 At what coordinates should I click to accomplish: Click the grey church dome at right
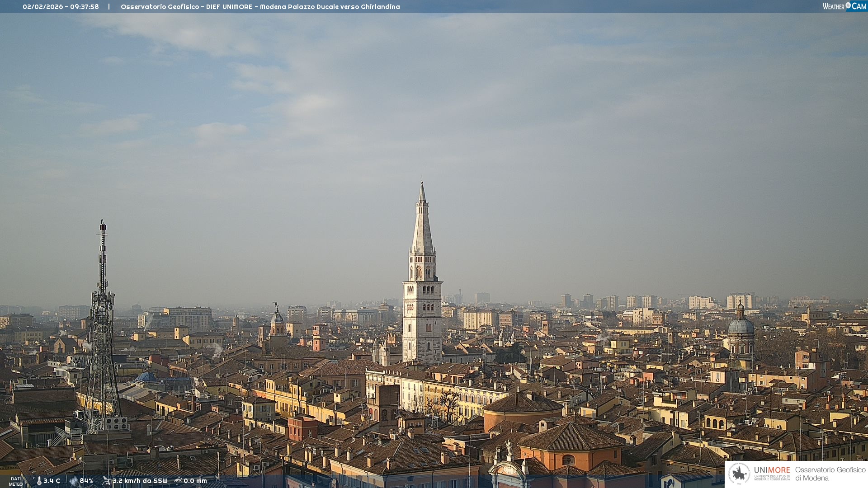tap(741, 325)
